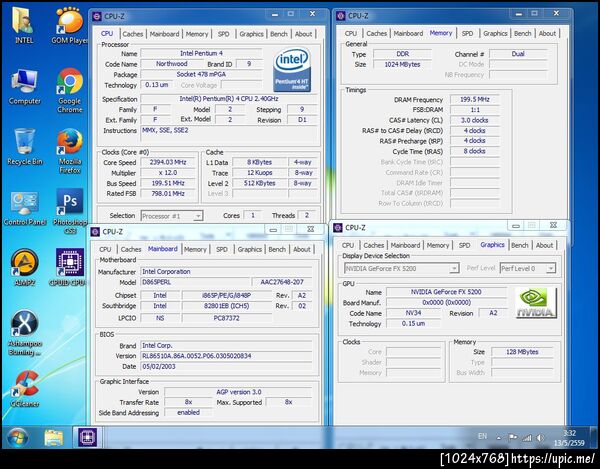
Task: Switch to Mainboard tab in the Graphics window
Action: point(405,245)
